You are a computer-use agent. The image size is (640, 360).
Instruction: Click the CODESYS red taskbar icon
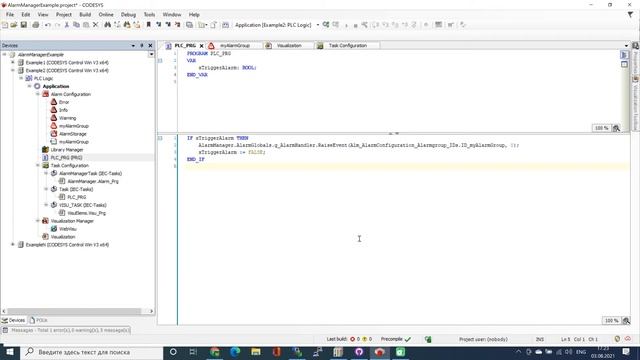pos(380,352)
